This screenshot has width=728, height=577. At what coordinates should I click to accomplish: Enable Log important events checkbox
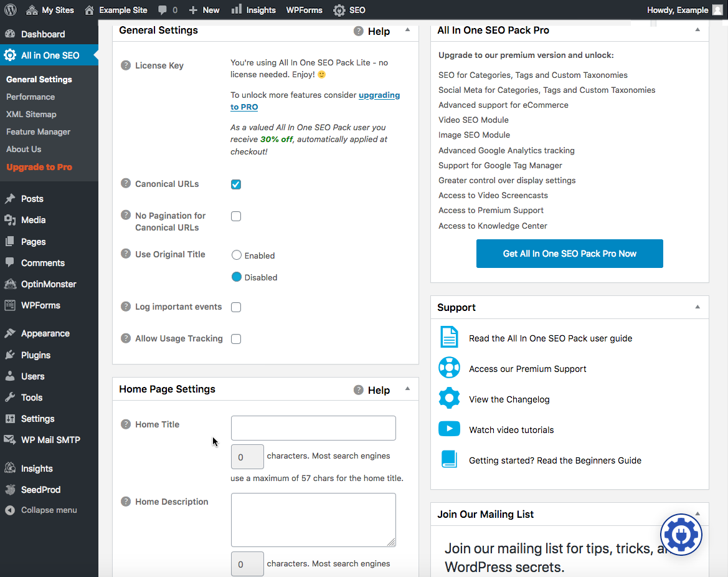point(236,307)
